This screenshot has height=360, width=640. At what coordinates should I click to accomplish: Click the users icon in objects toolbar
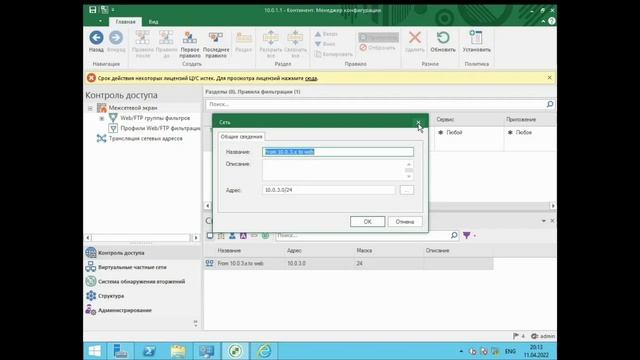click(x=232, y=236)
